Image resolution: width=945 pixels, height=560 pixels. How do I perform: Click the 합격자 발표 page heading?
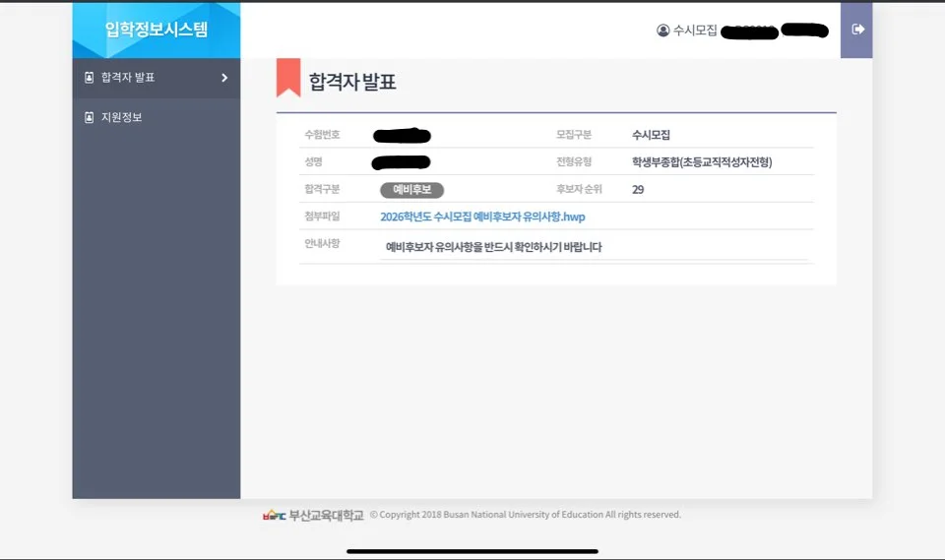[352, 82]
